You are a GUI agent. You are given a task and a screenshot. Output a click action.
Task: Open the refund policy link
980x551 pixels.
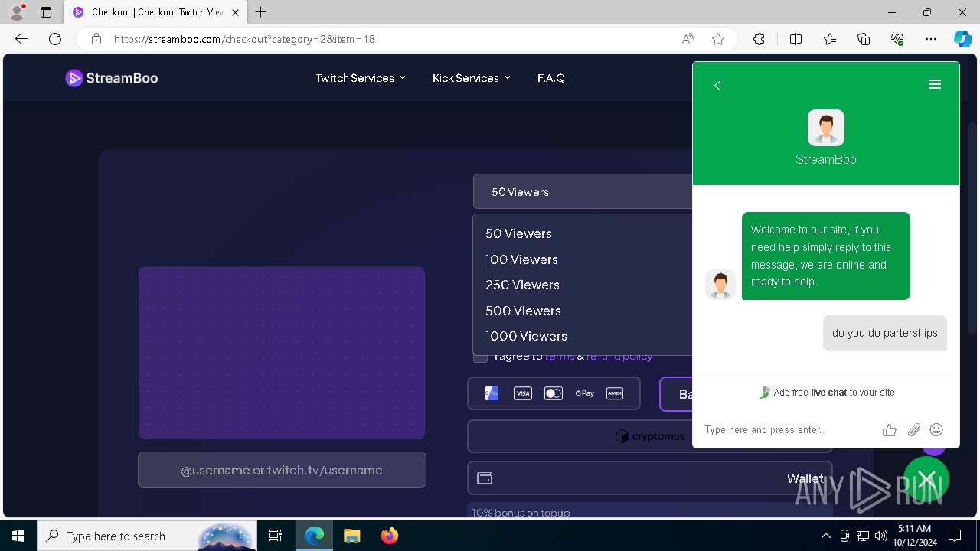tap(619, 356)
